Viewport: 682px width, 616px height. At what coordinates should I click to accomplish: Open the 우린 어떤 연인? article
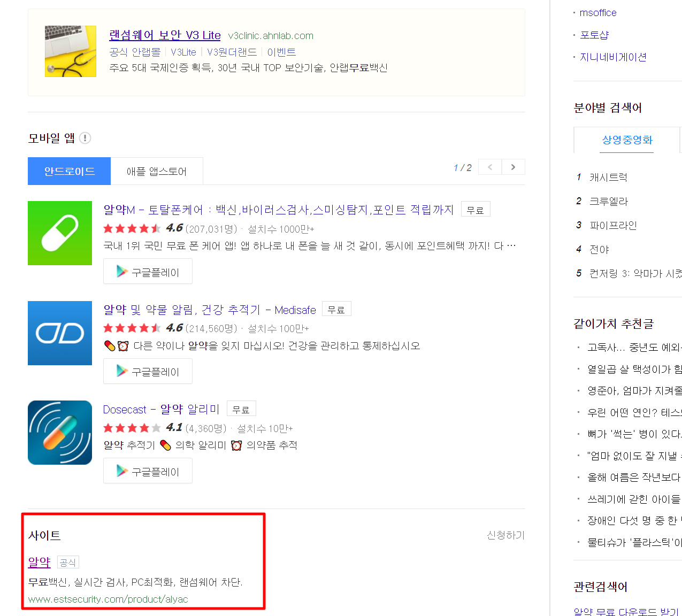coord(634,412)
